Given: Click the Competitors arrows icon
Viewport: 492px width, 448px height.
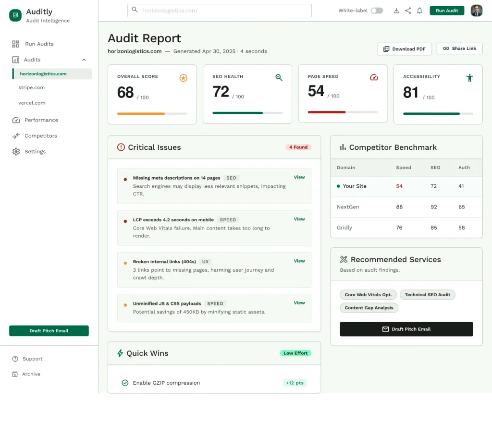Looking at the screenshot, I should [16, 136].
